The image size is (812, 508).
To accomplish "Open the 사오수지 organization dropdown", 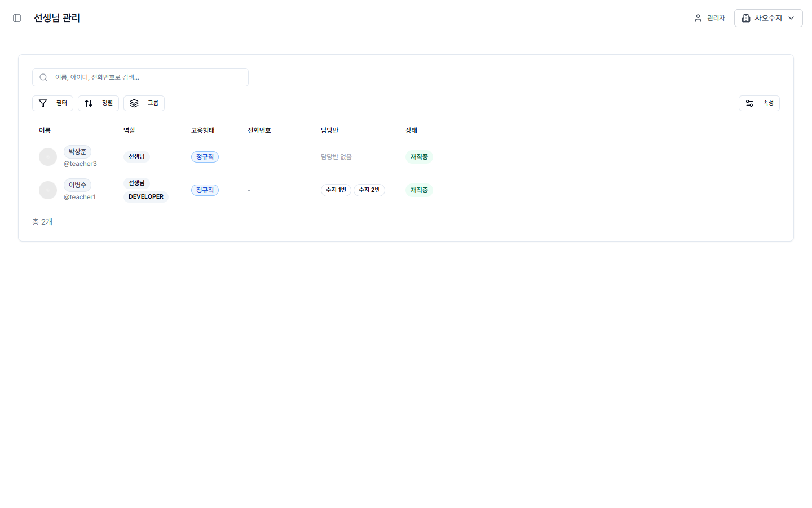I will tap(768, 18).
